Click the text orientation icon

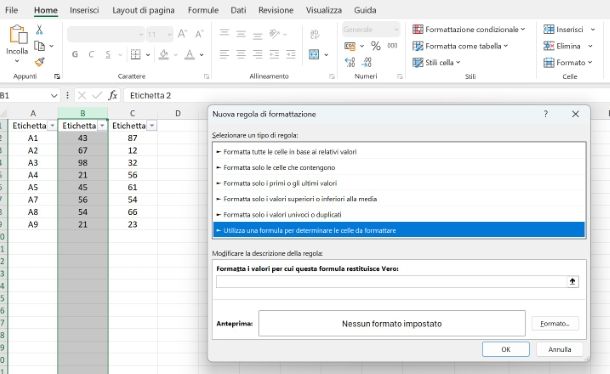(275, 34)
